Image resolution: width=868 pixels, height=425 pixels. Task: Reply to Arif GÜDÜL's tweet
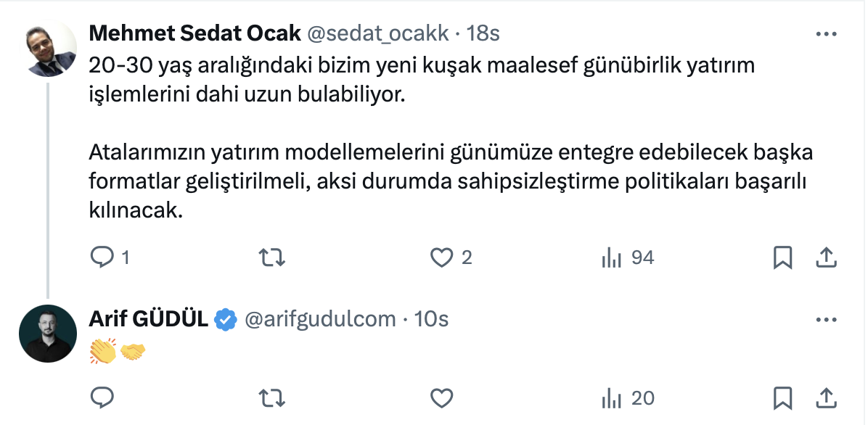(102, 397)
